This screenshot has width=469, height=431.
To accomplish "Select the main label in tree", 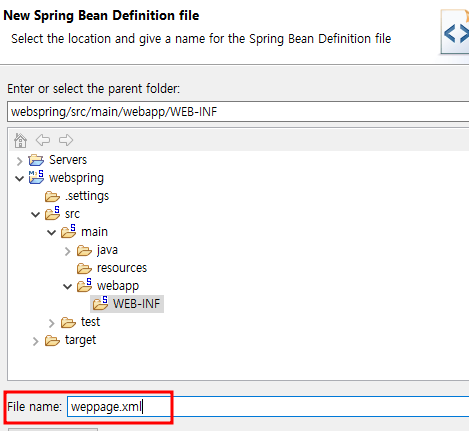I will 94,232.
